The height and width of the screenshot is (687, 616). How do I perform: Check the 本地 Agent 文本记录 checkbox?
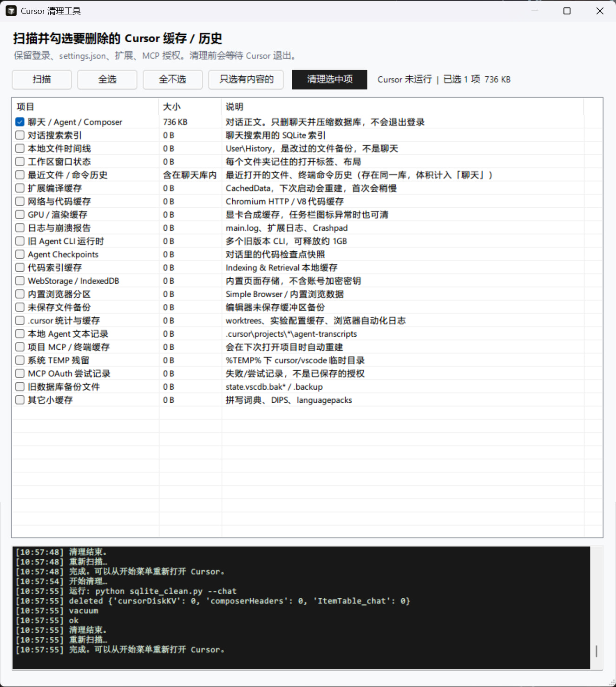point(20,334)
